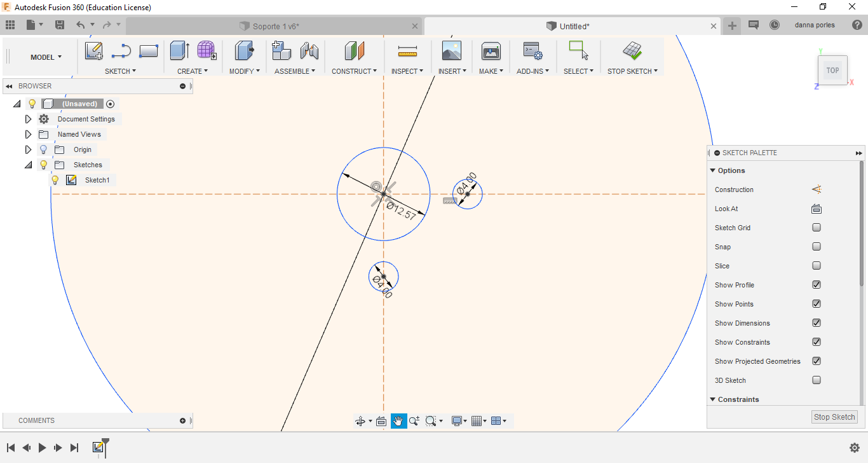Expand Document Settings node
868x463 pixels.
[x=28, y=119]
